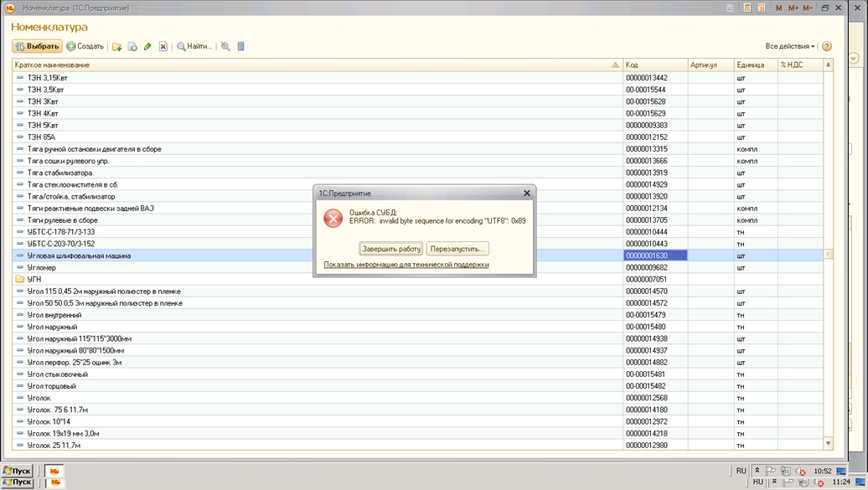
Task: Click the scroll down arrow of the list
Action: pyautogui.click(x=829, y=444)
